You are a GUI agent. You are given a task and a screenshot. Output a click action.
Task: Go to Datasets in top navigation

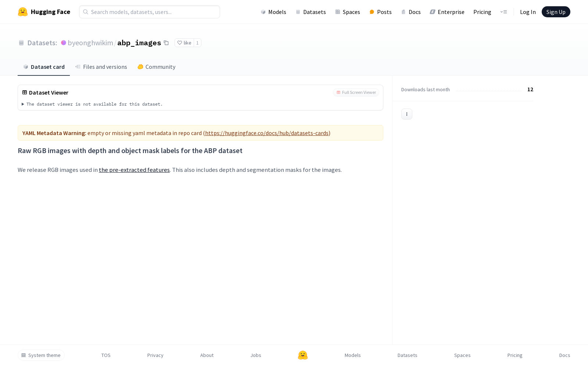point(311,12)
